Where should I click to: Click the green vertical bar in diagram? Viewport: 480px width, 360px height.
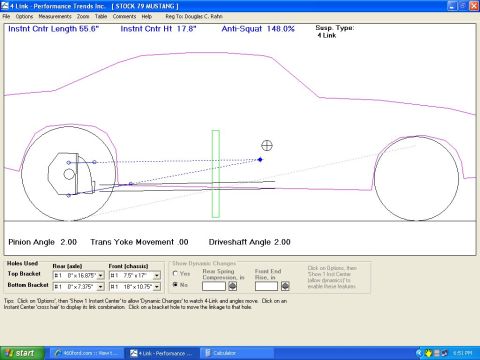coord(216,174)
